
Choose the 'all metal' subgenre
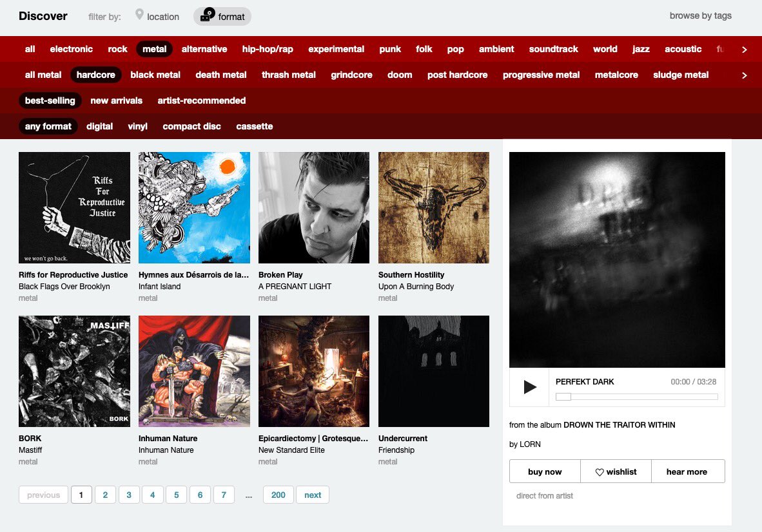43,75
